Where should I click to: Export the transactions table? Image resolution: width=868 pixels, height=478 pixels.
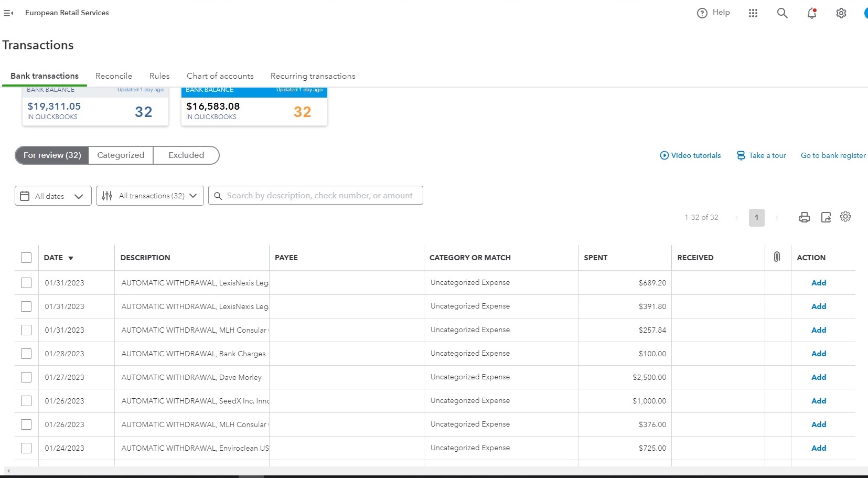(826, 217)
